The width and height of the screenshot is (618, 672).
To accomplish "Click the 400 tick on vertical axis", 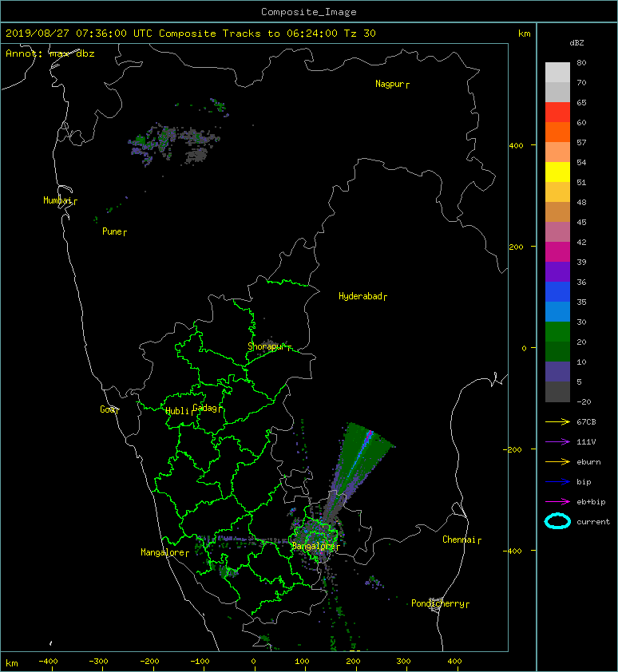I will tap(517, 145).
